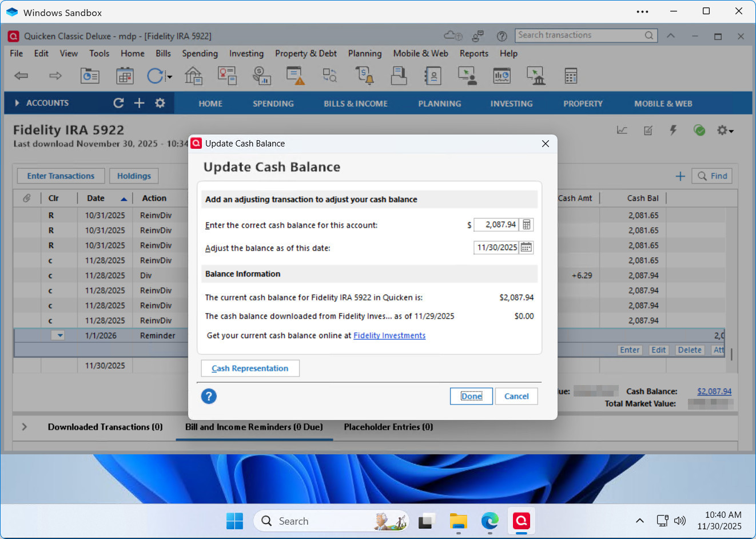This screenshot has width=756, height=539.
Task: Expand the ACCOUNTS sidebar triangle
Action: tap(17, 103)
